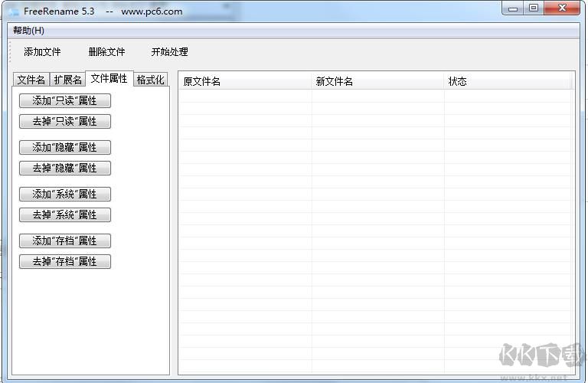The image size is (588, 383).
Task: Click the 添加"系统"属性 button
Action: pyautogui.click(x=65, y=194)
